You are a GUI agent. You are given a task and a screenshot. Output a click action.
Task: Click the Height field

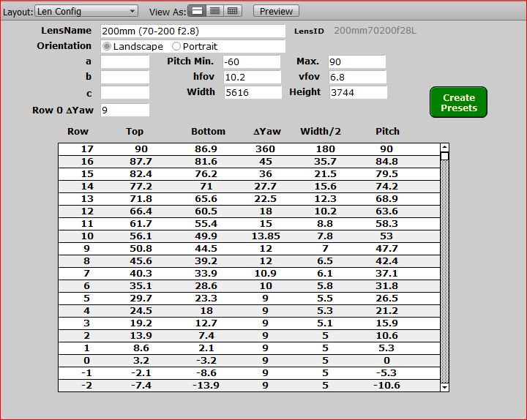click(x=357, y=93)
